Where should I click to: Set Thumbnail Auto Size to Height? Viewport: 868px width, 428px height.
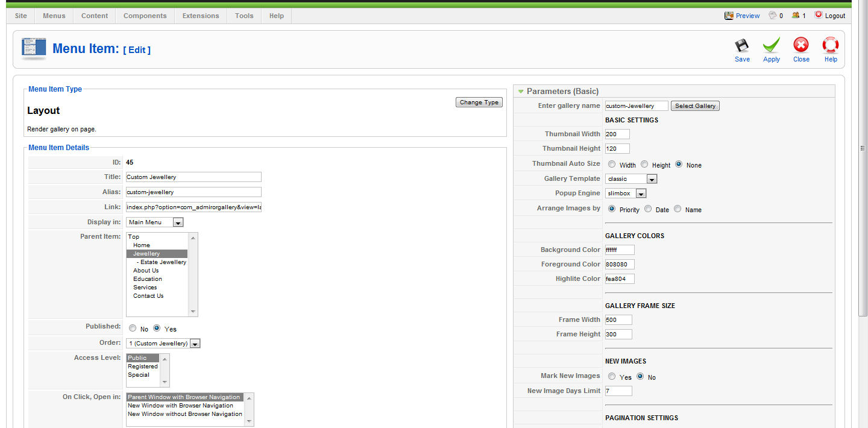(x=644, y=164)
